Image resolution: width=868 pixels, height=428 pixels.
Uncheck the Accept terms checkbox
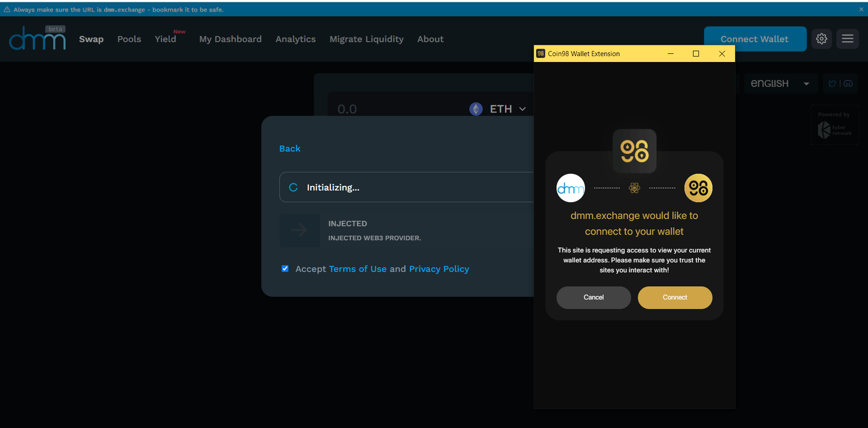tap(285, 269)
